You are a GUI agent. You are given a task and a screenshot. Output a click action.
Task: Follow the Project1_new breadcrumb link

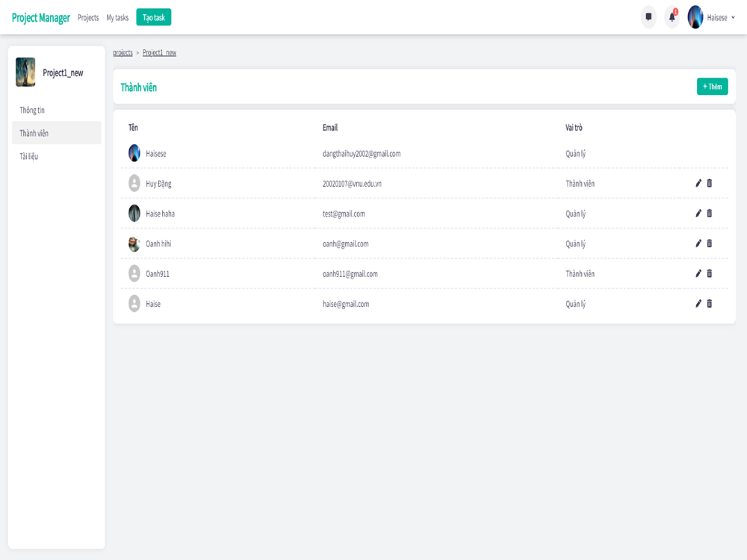coord(159,52)
